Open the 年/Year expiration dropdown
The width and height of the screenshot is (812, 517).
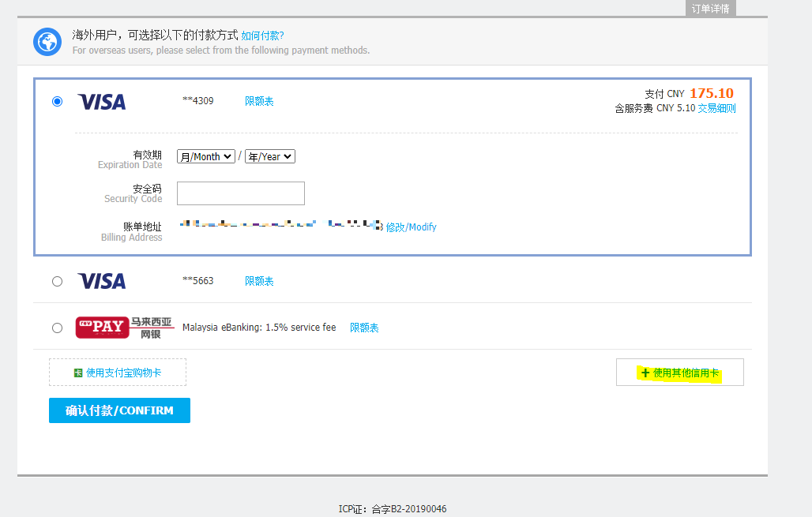click(x=270, y=156)
